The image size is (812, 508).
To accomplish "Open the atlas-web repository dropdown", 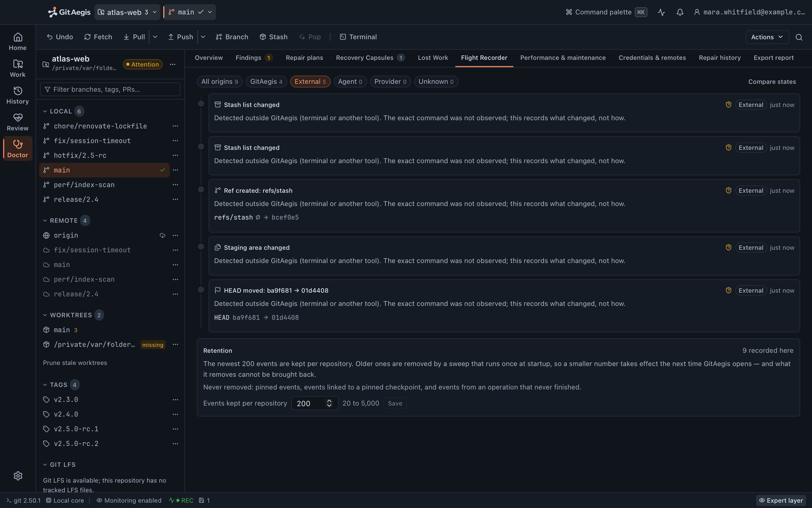I will click(x=127, y=12).
